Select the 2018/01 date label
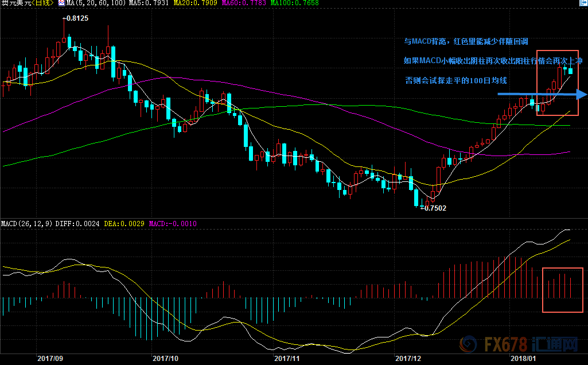Image resolution: width=588 pixels, height=365 pixels. coord(523,358)
